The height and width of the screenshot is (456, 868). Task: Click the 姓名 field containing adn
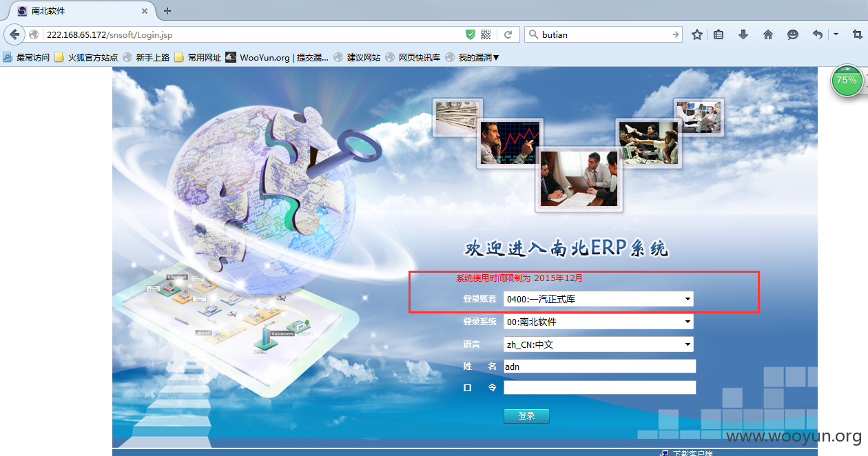pos(600,366)
